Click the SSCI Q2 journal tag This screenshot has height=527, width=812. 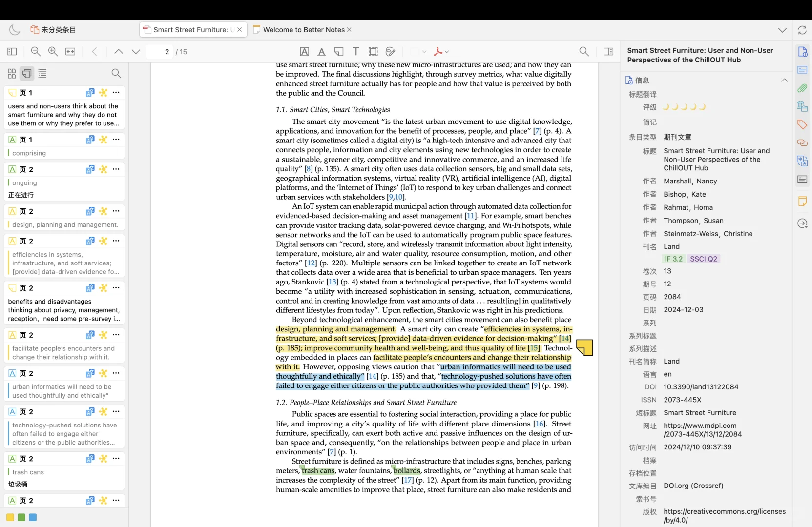coord(703,259)
